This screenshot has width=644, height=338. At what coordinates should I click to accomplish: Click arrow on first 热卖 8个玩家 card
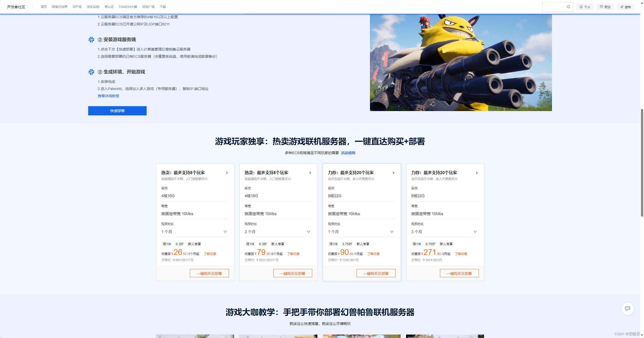[227, 173]
